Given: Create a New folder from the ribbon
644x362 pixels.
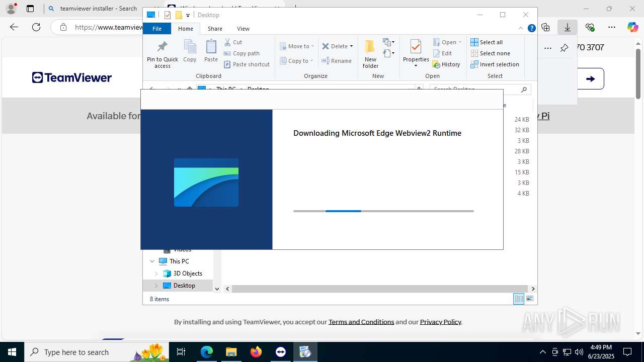Looking at the screenshot, I should pos(370,54).
